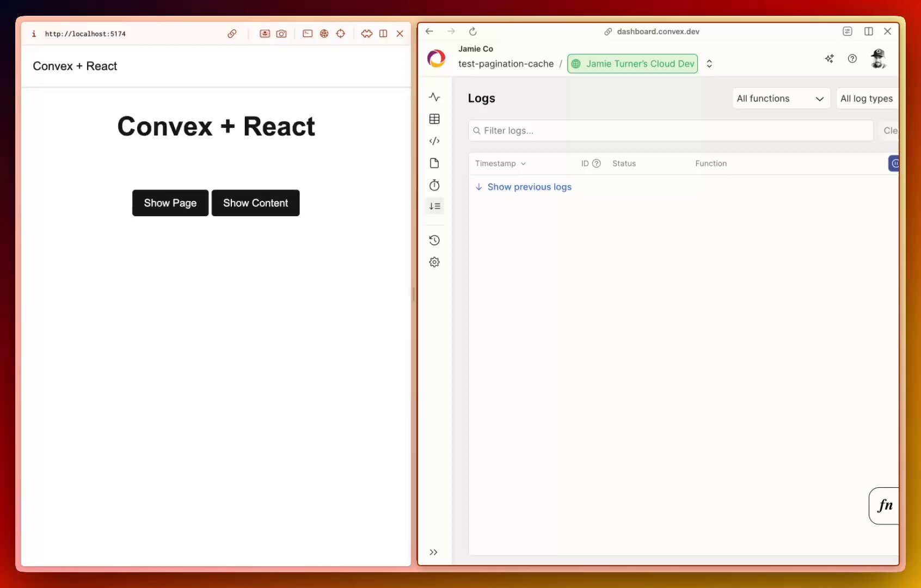Toggle split view icon in dashboard window

(869, 32)
